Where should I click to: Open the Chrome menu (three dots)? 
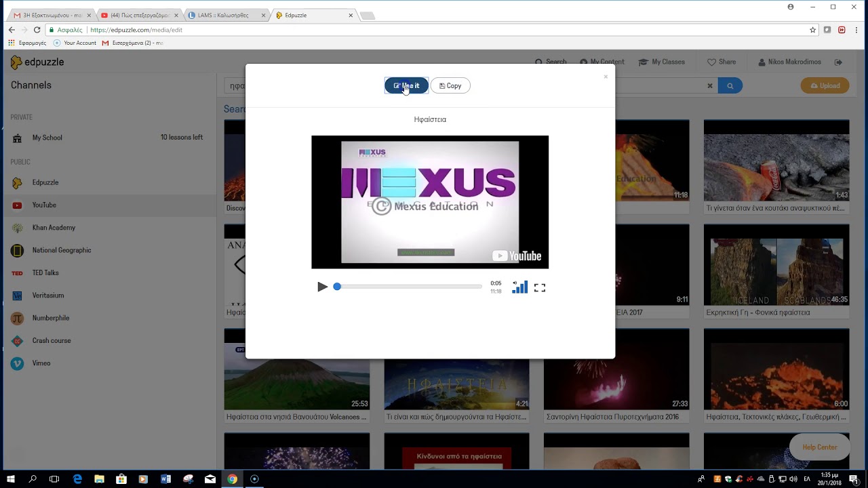click(x=857, y=30)
